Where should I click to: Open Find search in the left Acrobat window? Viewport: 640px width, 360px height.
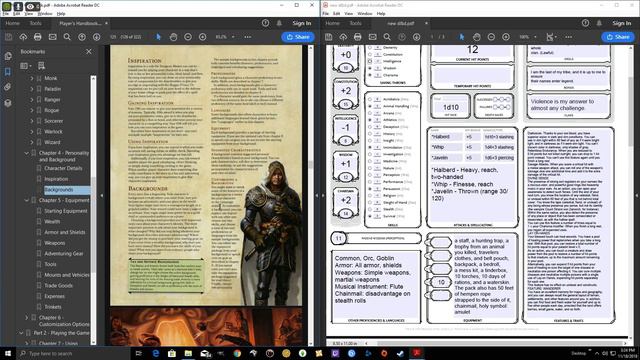pyautogui.click(x=67, y=37)
